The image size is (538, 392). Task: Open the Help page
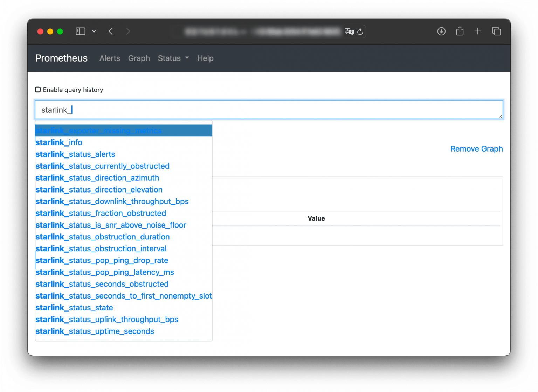(205, 58)
